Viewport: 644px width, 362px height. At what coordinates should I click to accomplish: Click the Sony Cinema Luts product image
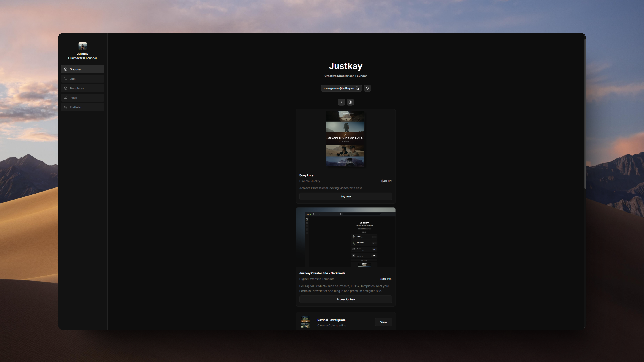(345, 139)
